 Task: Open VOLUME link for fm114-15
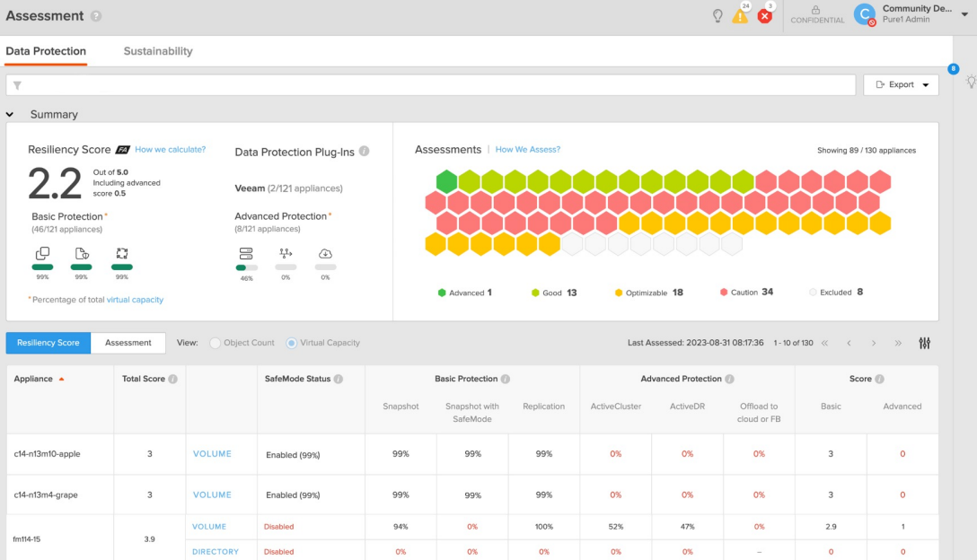(209, 527)
